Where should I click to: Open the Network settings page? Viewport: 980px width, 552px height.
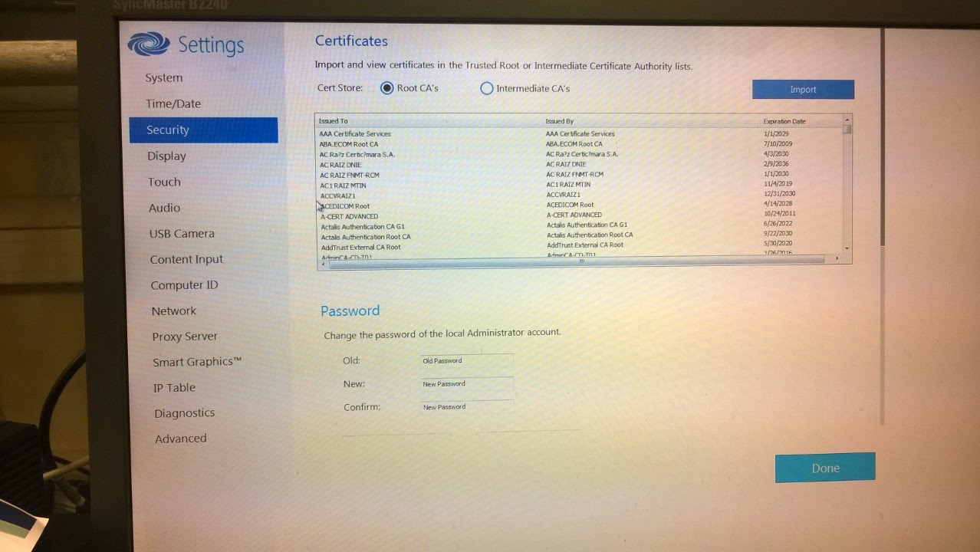click(173, 310)
